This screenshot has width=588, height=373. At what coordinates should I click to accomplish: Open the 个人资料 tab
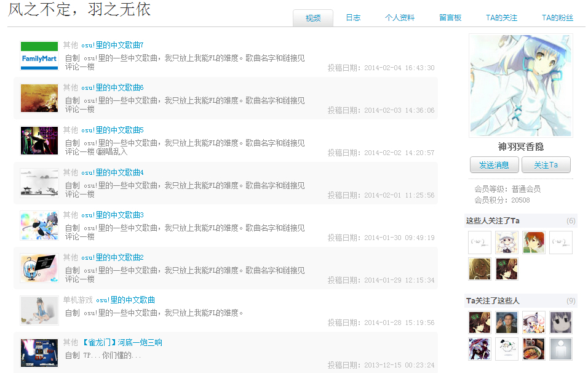click(x=400, y=18)
